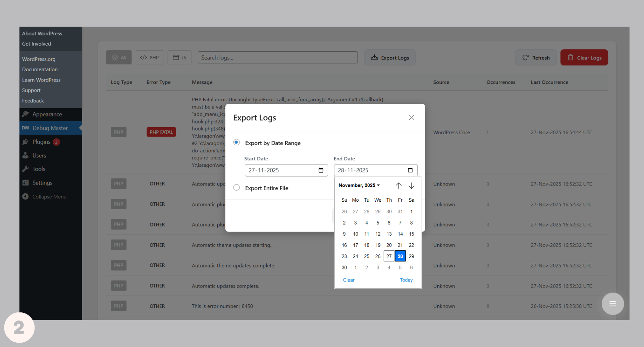Open About WordPress link
Viewport: 644px width, 347px height.
pos(42,34)
